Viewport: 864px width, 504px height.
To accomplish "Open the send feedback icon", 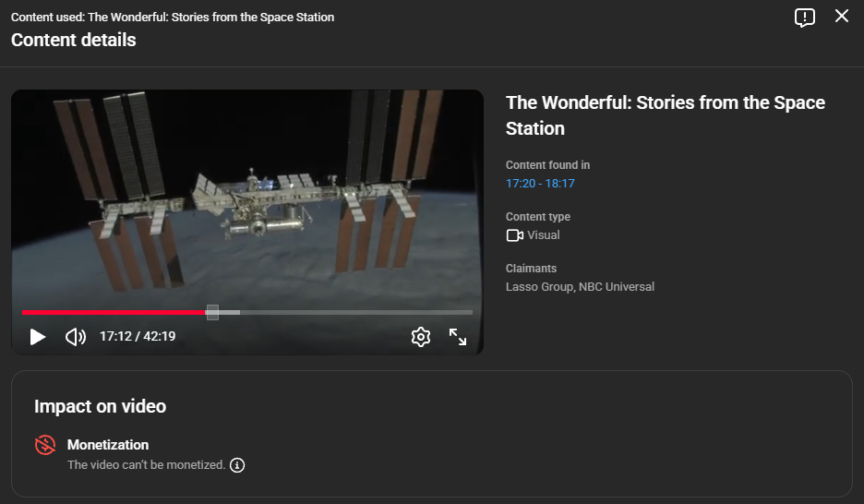I will click(805, 17).
